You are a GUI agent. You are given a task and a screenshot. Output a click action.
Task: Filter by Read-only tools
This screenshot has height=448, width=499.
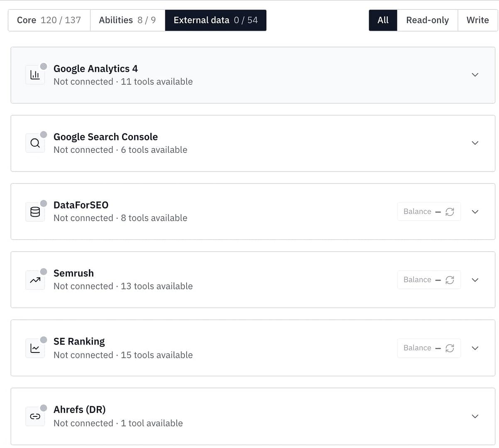(427, 20)
